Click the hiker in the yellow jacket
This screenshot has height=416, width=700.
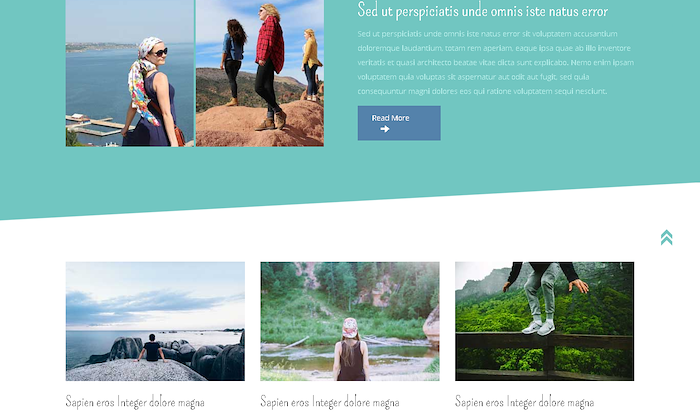coord(311,64)
